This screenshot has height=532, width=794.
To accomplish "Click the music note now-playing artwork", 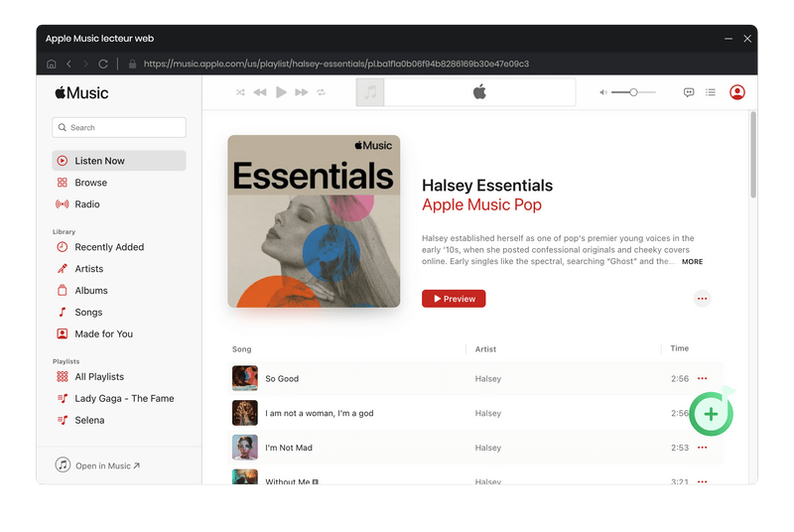I will (x=370, y=92).
